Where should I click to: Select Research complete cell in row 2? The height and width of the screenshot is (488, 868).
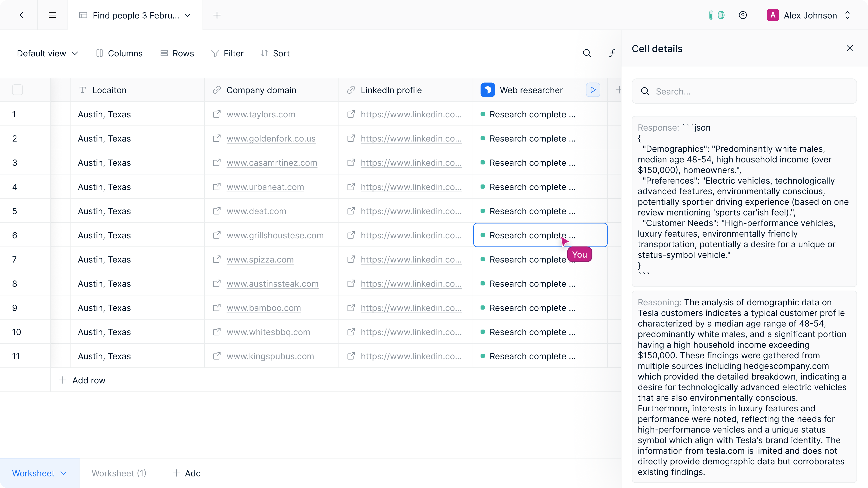pos(540,138)
